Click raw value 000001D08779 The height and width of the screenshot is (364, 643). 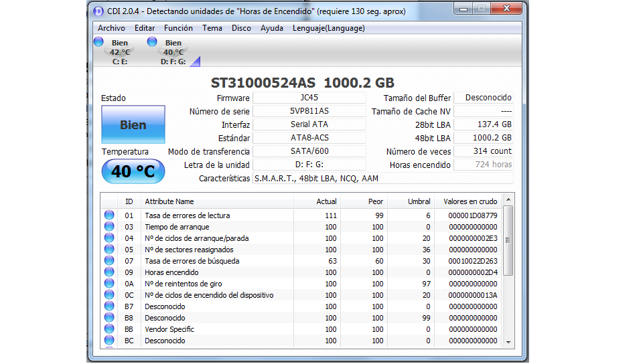coord(472,215)
